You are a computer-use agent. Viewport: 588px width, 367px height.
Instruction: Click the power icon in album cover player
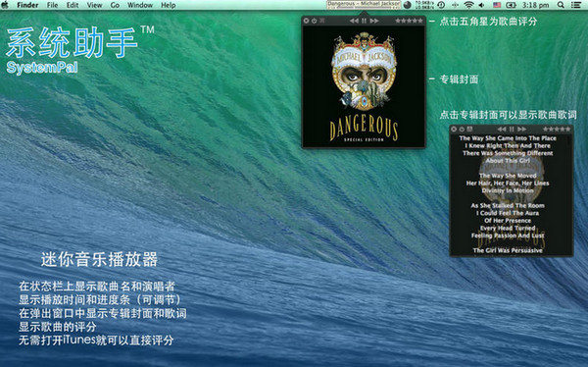click(x=315, y=21)
